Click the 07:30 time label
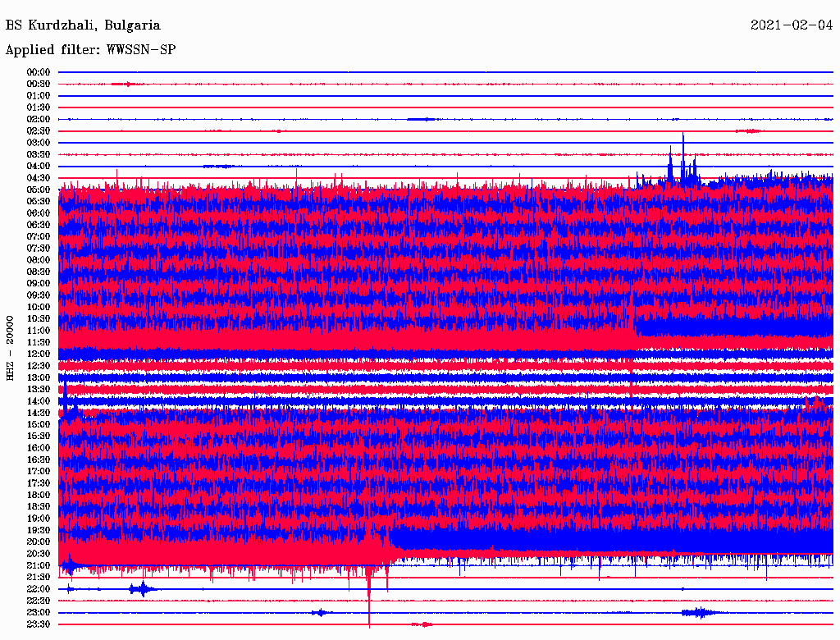 (x=39, y=249)
